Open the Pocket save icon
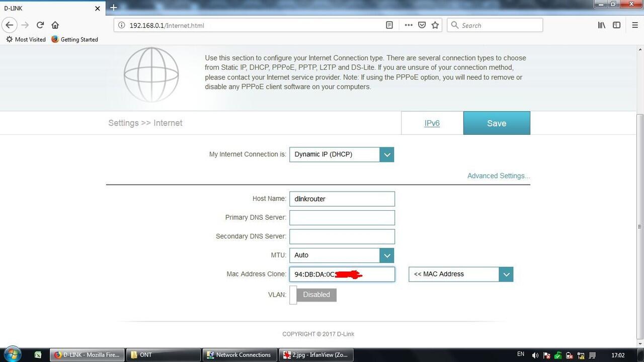 tap(422, 25)
